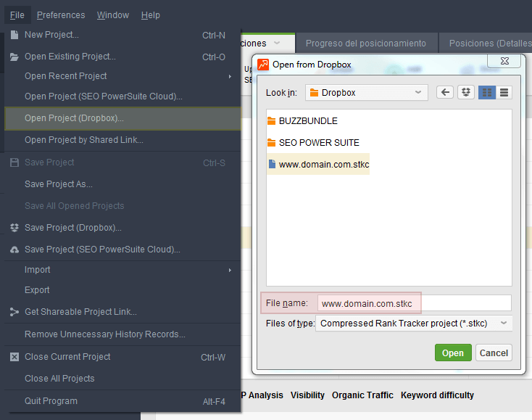This screenshot has height=420, width=532.
Task: Expand the Look in Dropbox dropdown
Action: [x=367, y=92]
